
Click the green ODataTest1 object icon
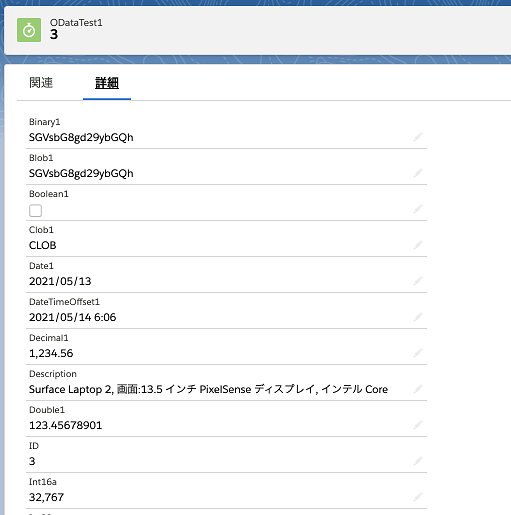coord(29,30)
